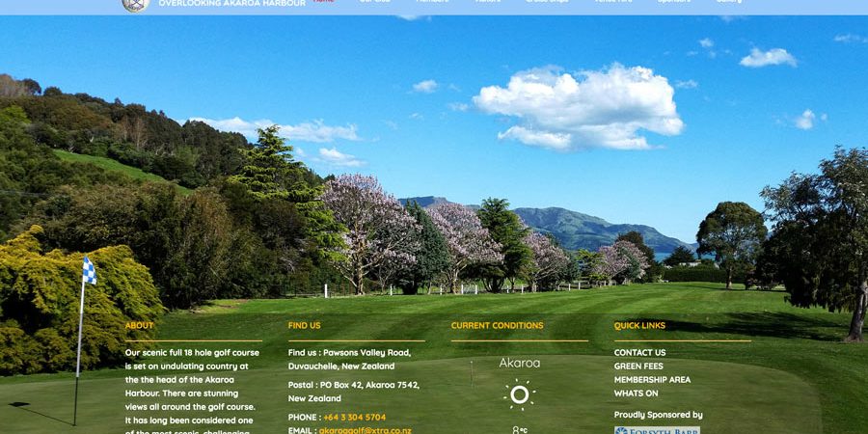
Task: Expand the Our Club menu
Action: tap(374, 2)
